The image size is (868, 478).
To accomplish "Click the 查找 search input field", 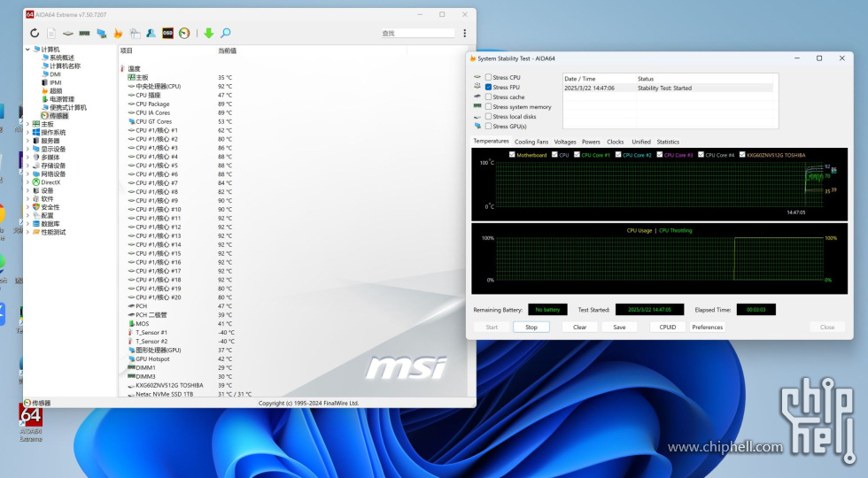I will tap(418, 34).
